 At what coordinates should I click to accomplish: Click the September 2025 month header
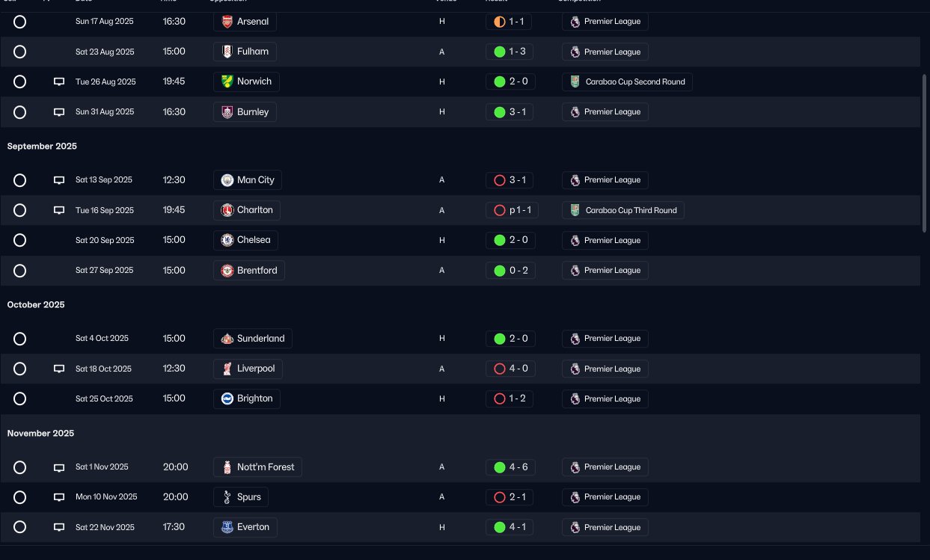[x=42, y=147]
